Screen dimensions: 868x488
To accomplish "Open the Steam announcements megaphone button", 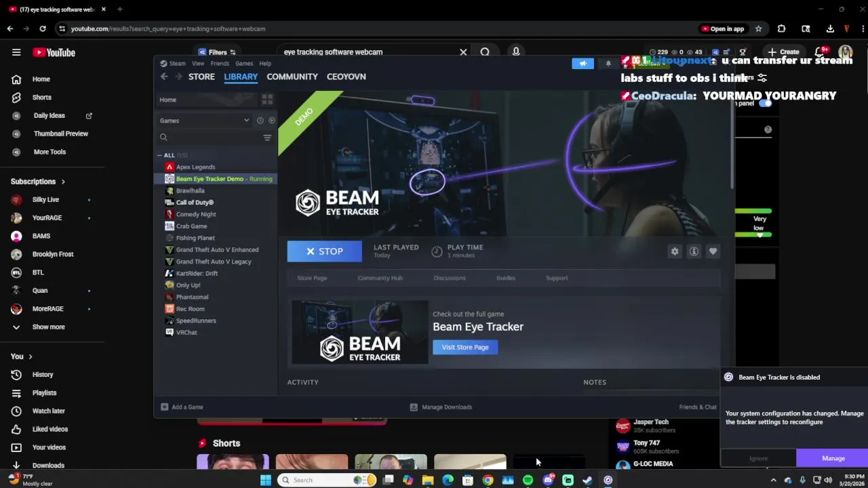I will click(583, 63).
